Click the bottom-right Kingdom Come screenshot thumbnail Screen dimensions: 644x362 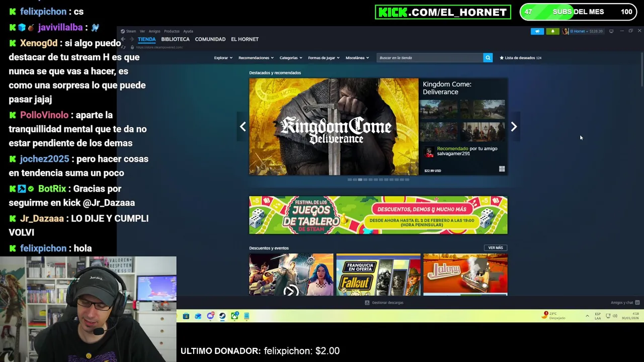coord(484,132)
